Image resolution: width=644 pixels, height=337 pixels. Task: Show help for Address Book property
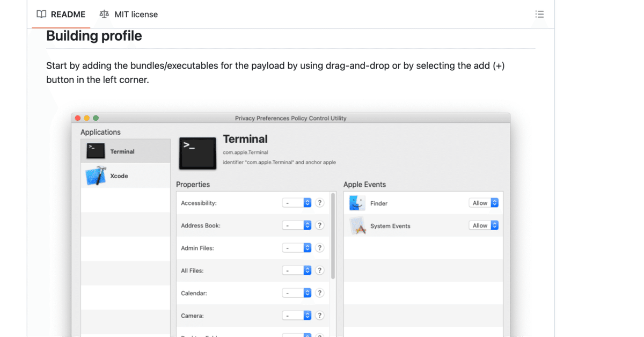pyautogui.click(x=320, y=225)
